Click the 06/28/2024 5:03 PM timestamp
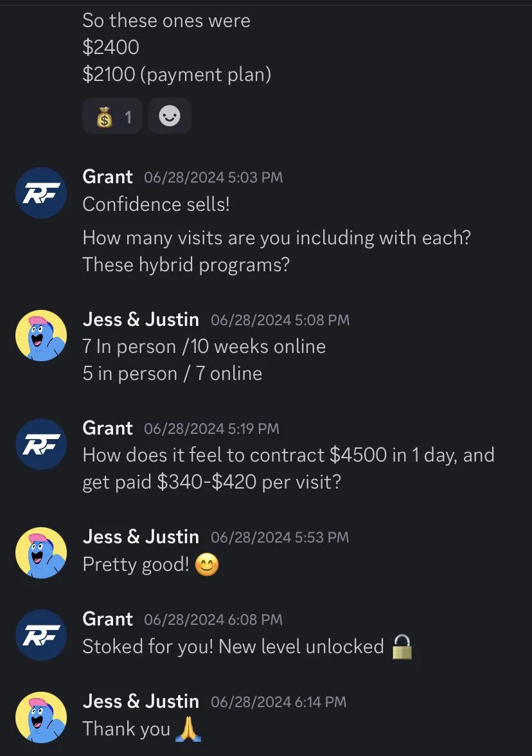532x756 pixels. (213, 177)
